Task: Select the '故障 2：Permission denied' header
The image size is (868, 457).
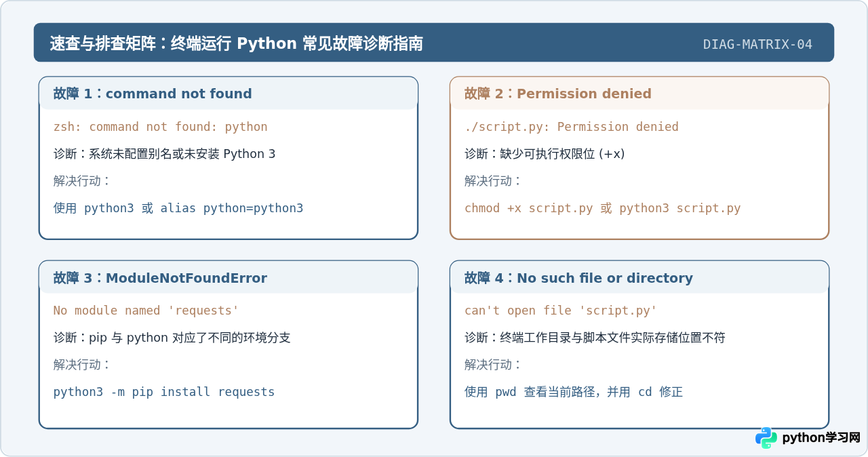Action: (x=639, y=94)
